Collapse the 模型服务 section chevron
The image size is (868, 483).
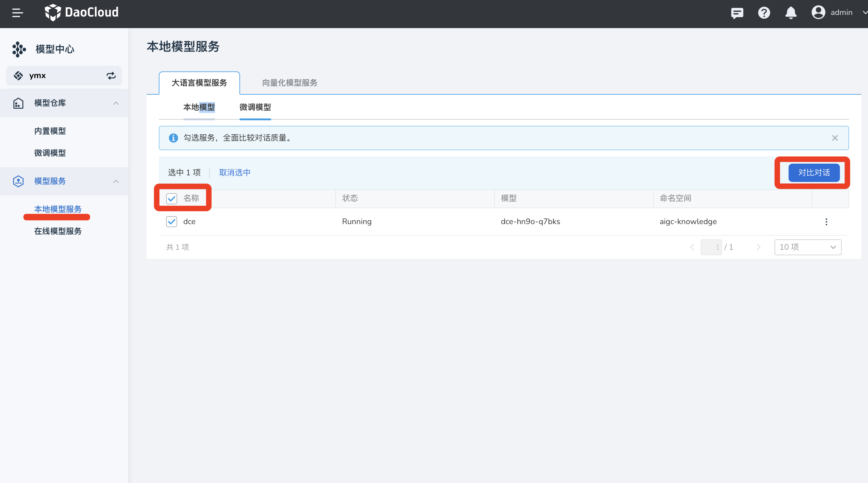(x=116, y=181)
